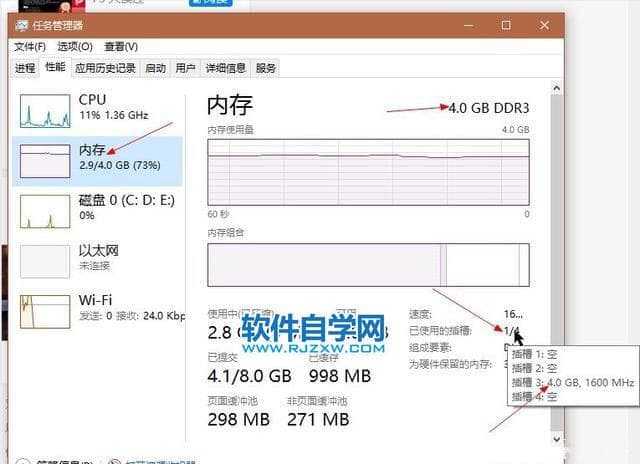Open the 文件(F) menu
This screenshot has height=464, width=640.
(x=31, y=46)
